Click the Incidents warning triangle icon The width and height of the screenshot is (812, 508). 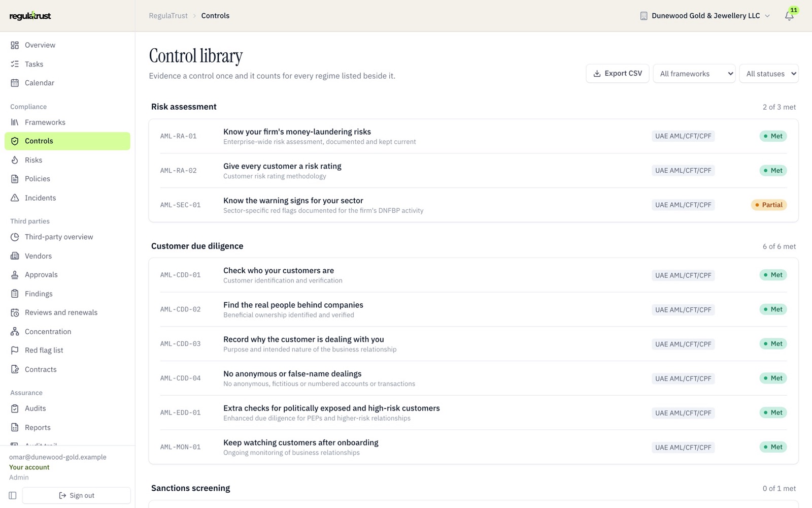15,198
